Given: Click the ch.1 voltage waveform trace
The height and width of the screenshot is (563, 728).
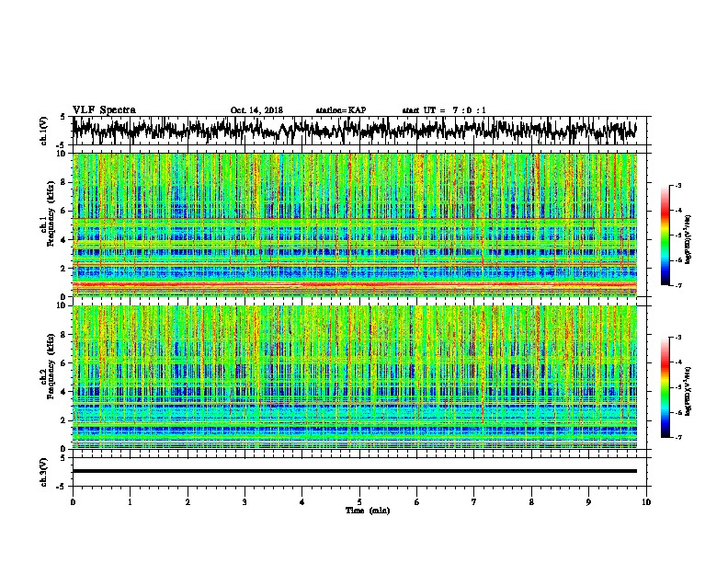Looking at the screenshot, I should pos(354,130).
